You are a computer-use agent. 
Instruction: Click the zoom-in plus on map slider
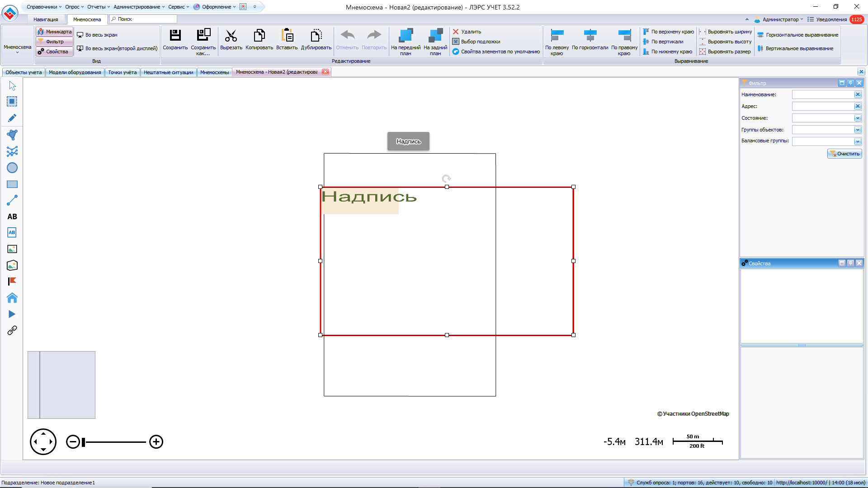tap(156, 441)
